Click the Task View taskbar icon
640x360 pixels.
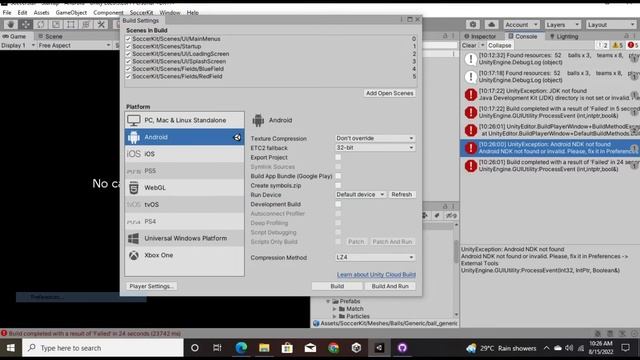click(x=217, y=348)
